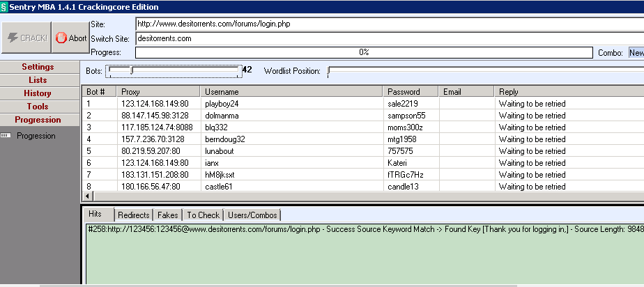Image resolution: width=644 pixels, height=287 pixels.
Task: Switch to the Fakes tab
Action: click(167, 215)
